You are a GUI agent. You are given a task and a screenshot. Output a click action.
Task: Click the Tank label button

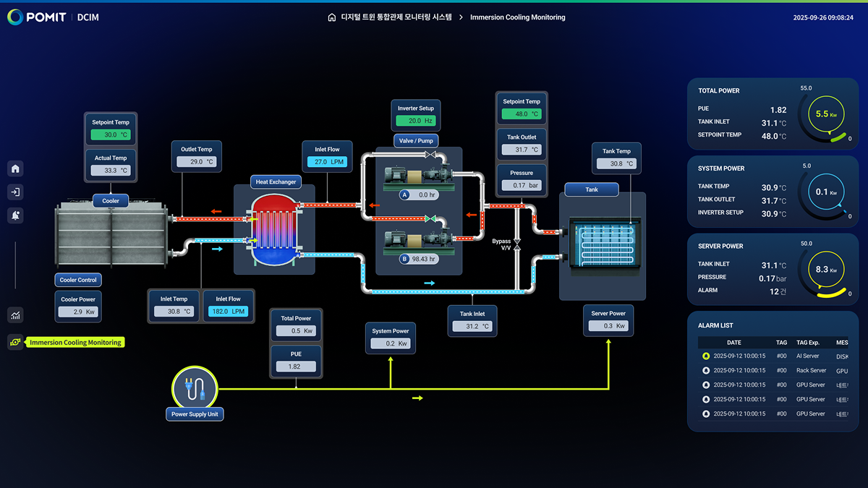pyautogui.click(x=591, y=189)
